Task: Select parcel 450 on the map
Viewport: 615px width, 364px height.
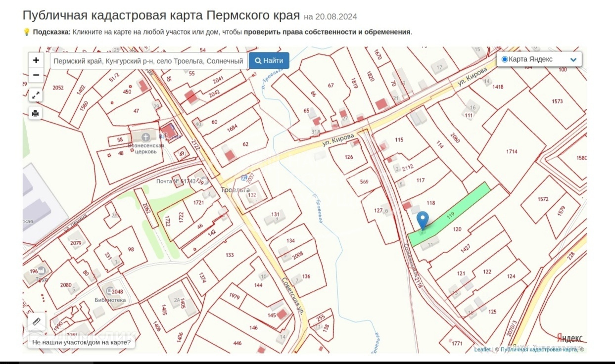Action: 127,91
